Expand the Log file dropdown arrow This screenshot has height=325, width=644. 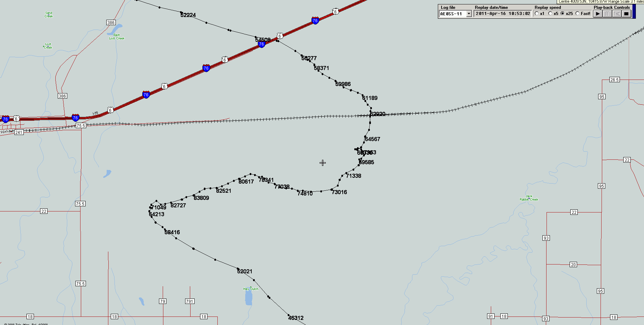(469, 14)
